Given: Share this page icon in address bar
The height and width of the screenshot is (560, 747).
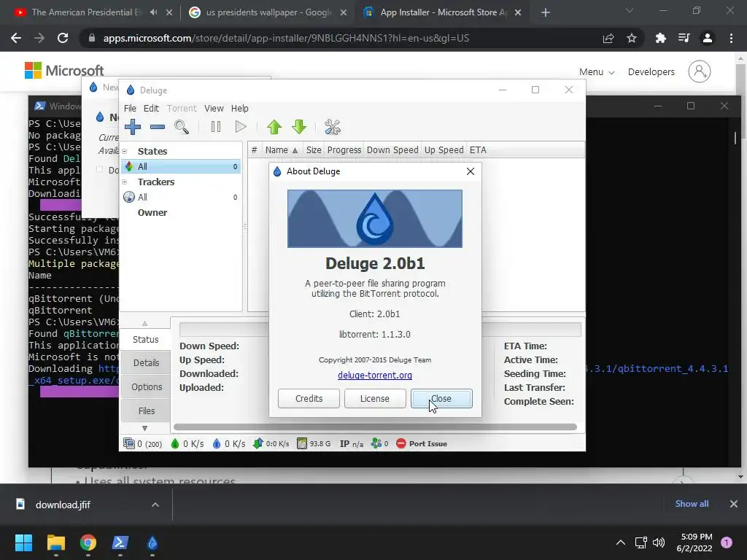Looking at the screenshot, I should point(608,38).
